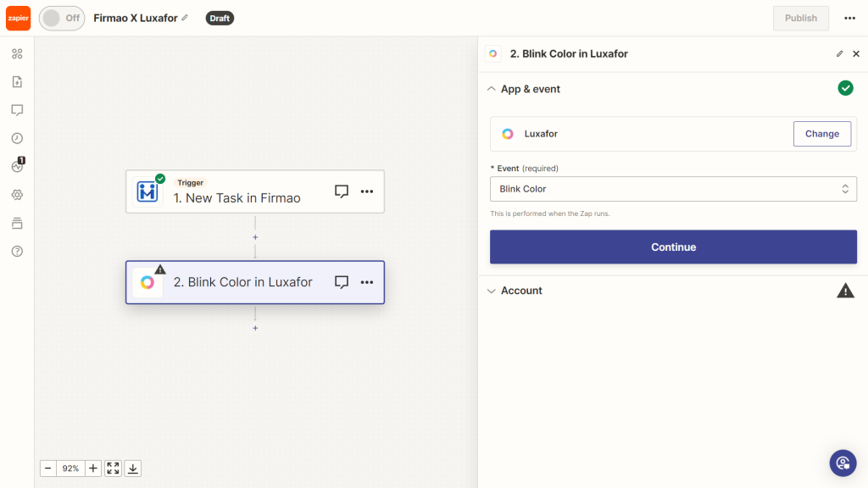View Zap run history via the clock icon
The height and width of the screenshot is (488, 868).
click(16, 137)
